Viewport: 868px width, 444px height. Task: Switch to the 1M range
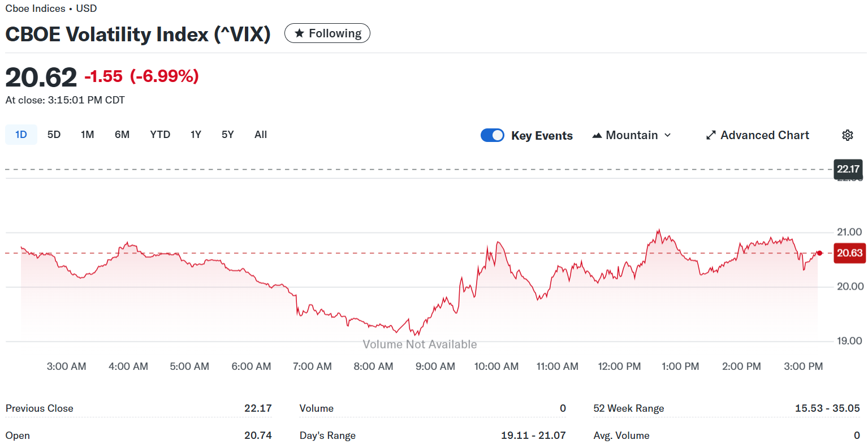(87, 135)
